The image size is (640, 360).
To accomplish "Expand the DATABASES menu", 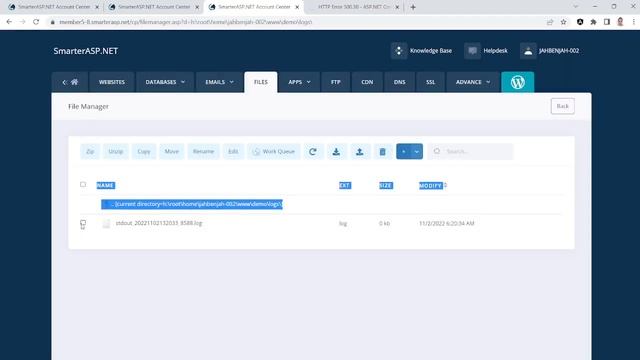I will (x=165, y=82).
